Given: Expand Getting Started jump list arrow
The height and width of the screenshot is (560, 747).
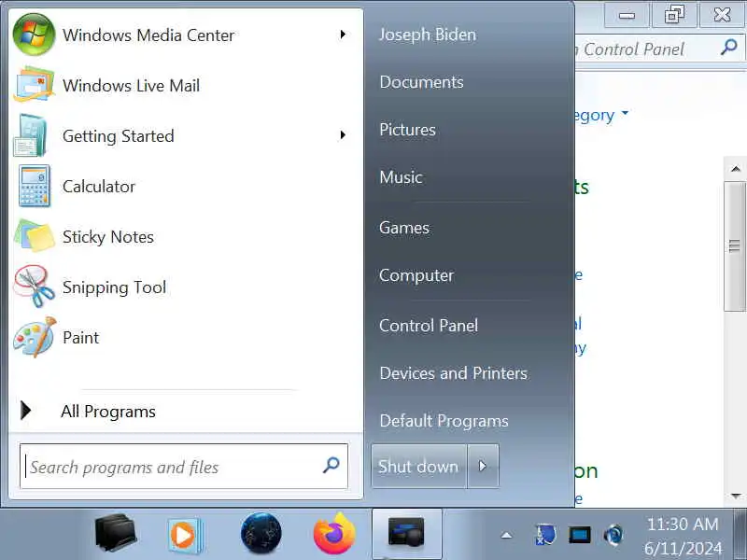Looking at the screenshot, I should click(343, 135).
